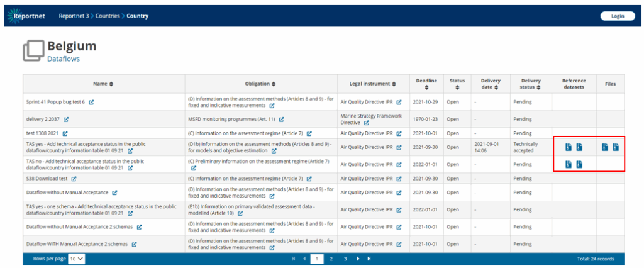This screenshot has height=268, width=644.
Task: Open Rows per page dropdown
Action: tap(77, 259)
